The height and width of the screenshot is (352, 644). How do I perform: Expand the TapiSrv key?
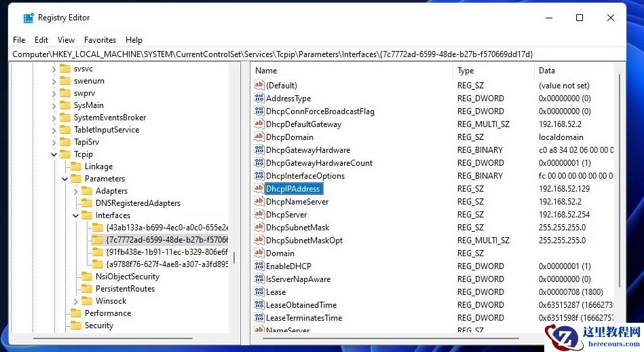pos(54,142)
